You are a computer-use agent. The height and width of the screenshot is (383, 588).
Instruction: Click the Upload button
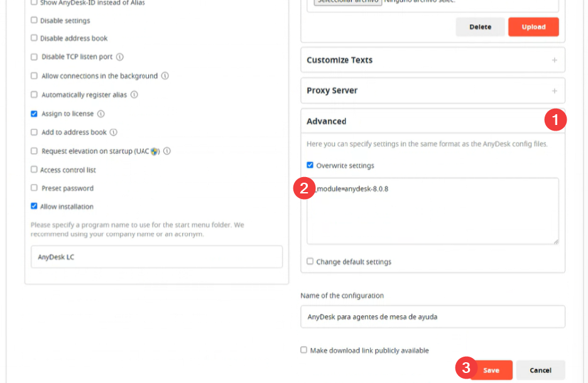[x=533, y=27]
